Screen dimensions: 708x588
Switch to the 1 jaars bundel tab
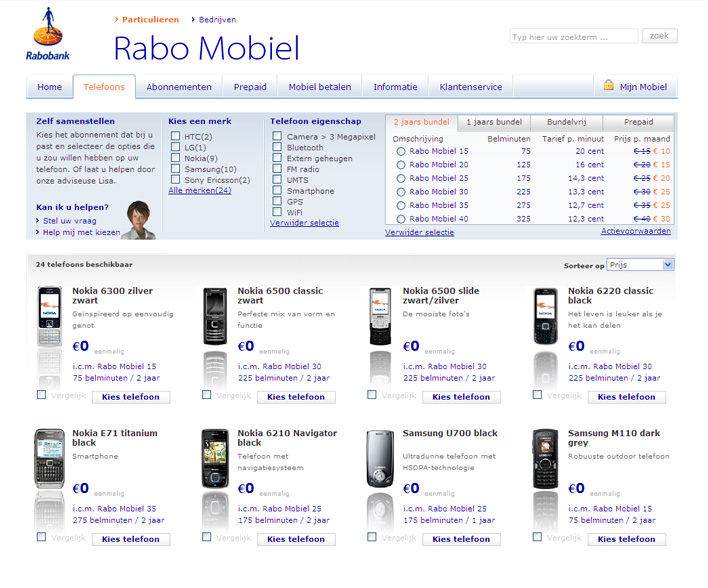(x=494, y=122)
